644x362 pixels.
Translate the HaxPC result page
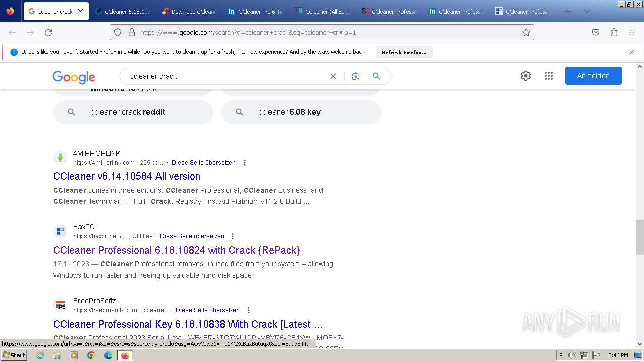[192, 236]
